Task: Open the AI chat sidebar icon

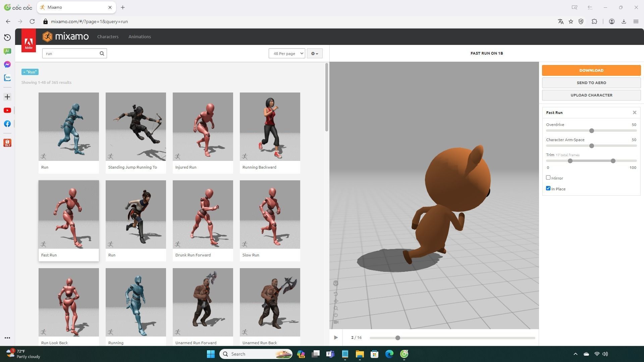Action: coord(7,51)
